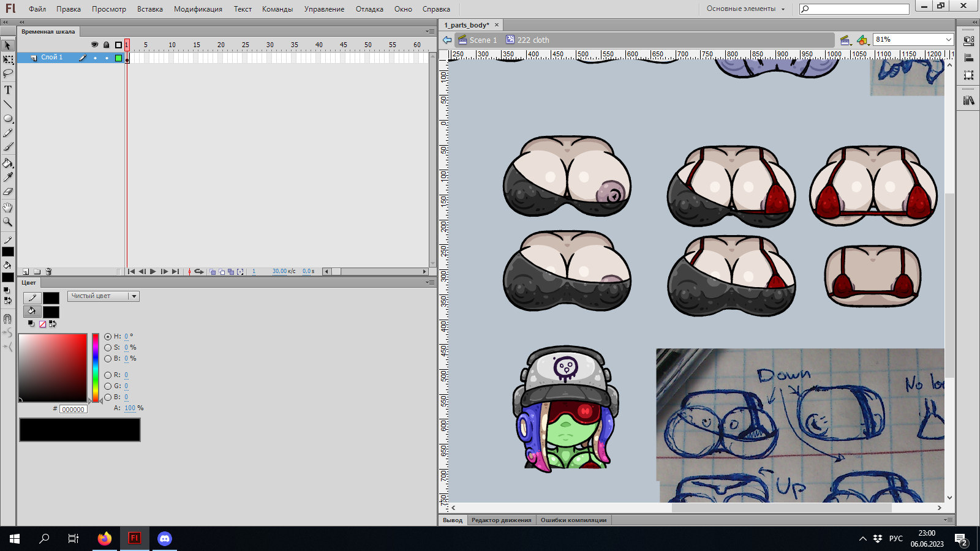The image size is (980, 551).
Task: Toggle edit multiple frames
Action: click(x=231, y=272)
